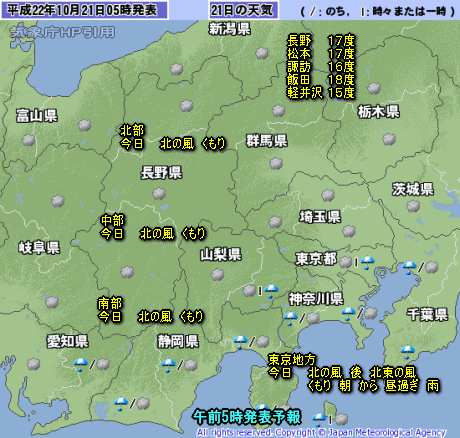Image resolution: width=460 pixels, height=438 pixels.
Task: Click the umbrella icon right of 愛知県 cloud
Action: pos(81,364)
